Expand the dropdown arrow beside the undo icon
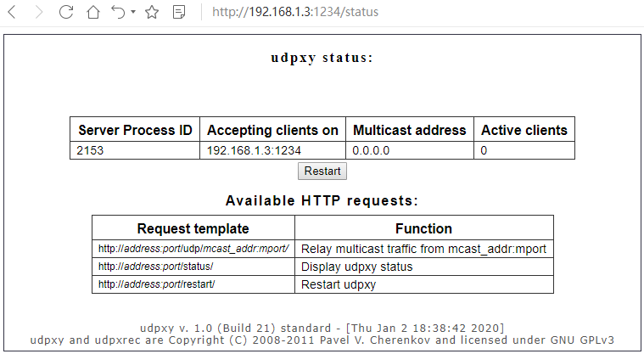The image size is (644, 354). coord(133,12)
